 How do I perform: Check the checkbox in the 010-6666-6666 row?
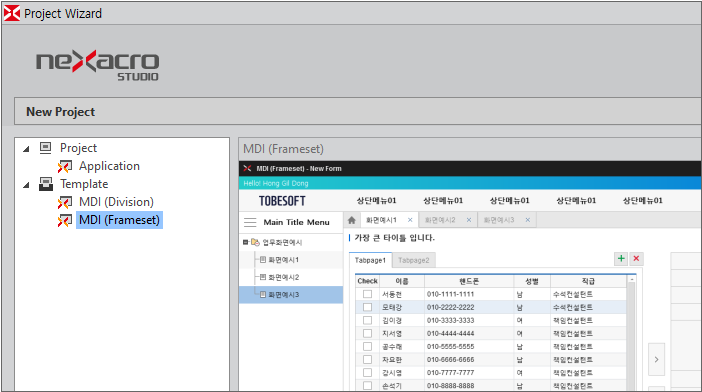(x=368, y=359)
